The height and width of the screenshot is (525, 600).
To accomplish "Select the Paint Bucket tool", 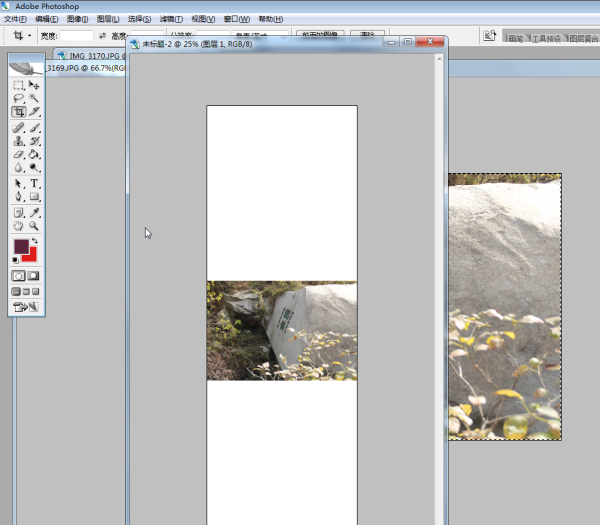I will tap(34, 154).
